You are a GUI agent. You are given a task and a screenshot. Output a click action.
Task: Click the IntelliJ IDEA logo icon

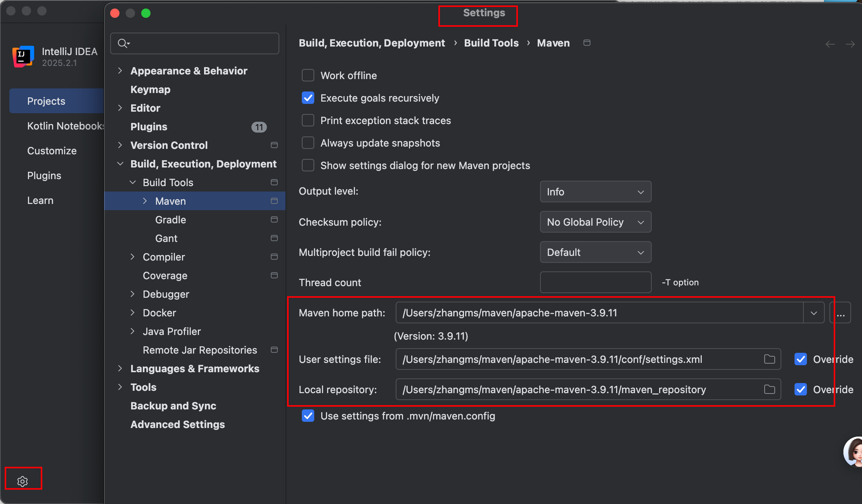(23, 57)
